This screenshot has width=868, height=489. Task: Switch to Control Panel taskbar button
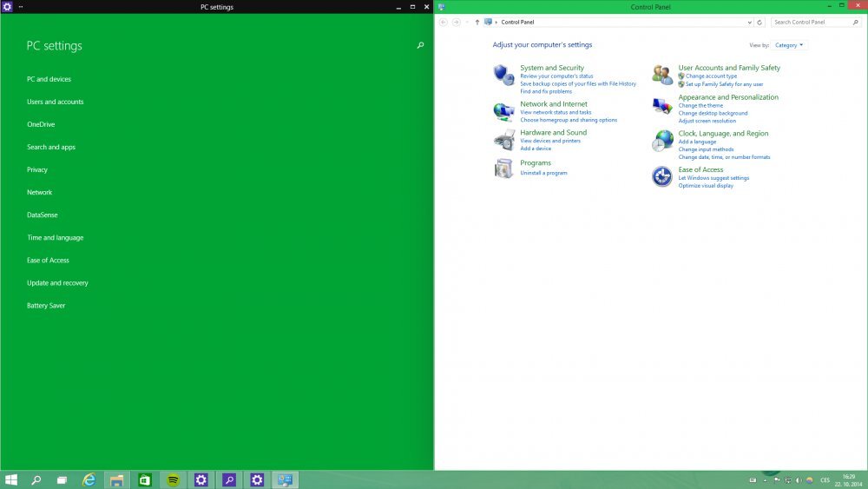coord(285,479)
